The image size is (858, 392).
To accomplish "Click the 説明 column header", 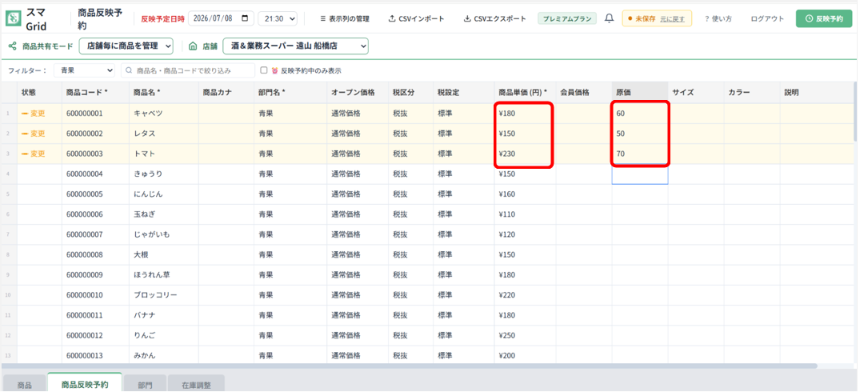I will (x=816, y=93).
